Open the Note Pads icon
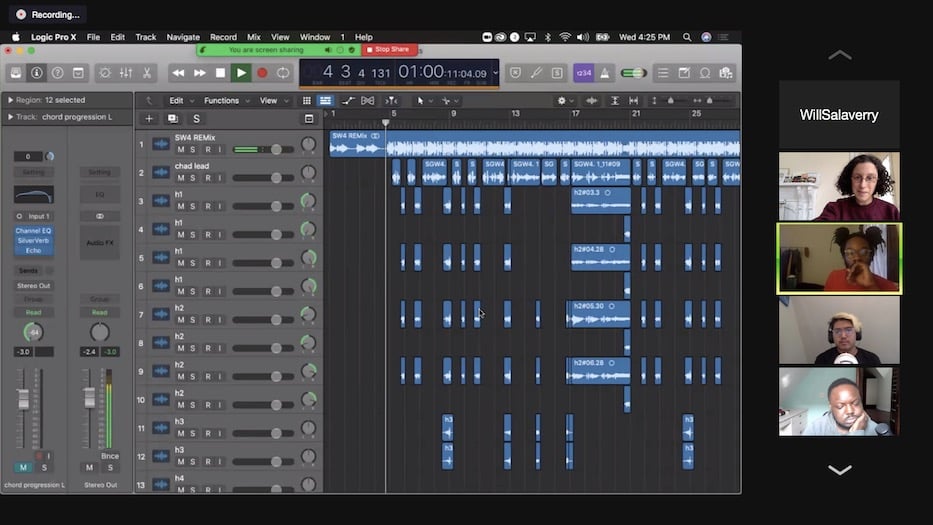Viewport: 933px width, 525px height. click(684, 73)
